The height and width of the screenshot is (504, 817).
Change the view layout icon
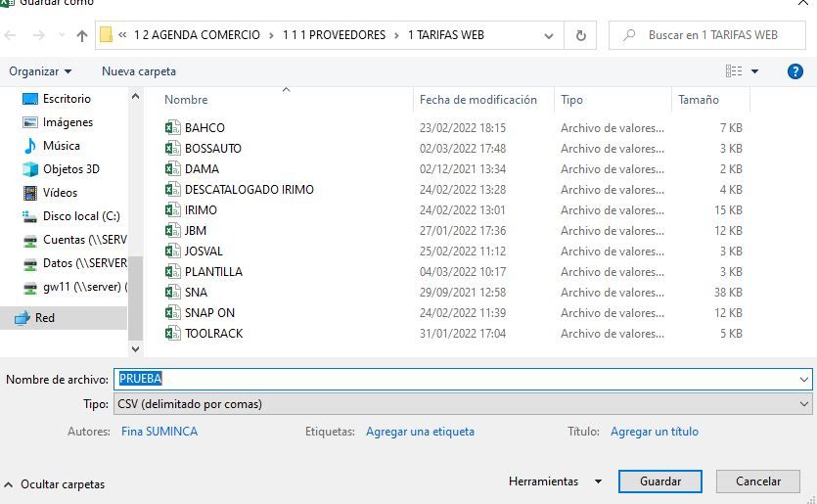point(734,70)
